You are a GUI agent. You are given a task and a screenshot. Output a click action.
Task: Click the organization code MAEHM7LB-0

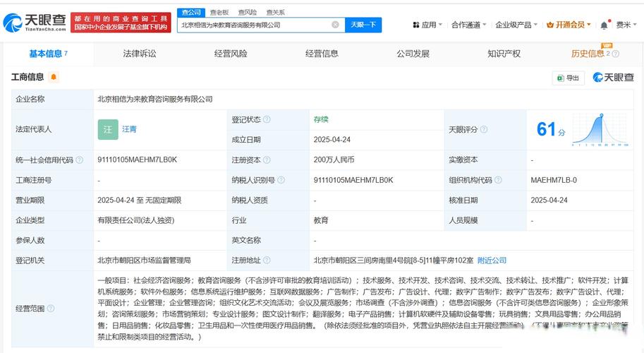point(554,180)
